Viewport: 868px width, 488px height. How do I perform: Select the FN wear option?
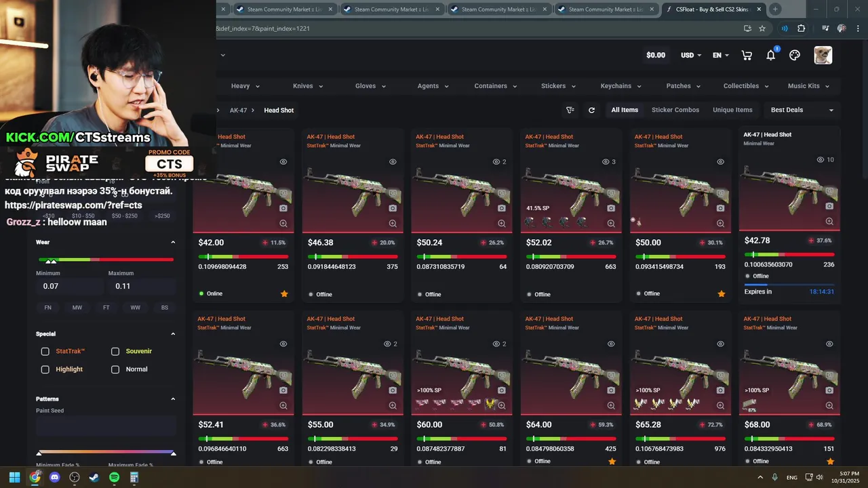(48, 308)
